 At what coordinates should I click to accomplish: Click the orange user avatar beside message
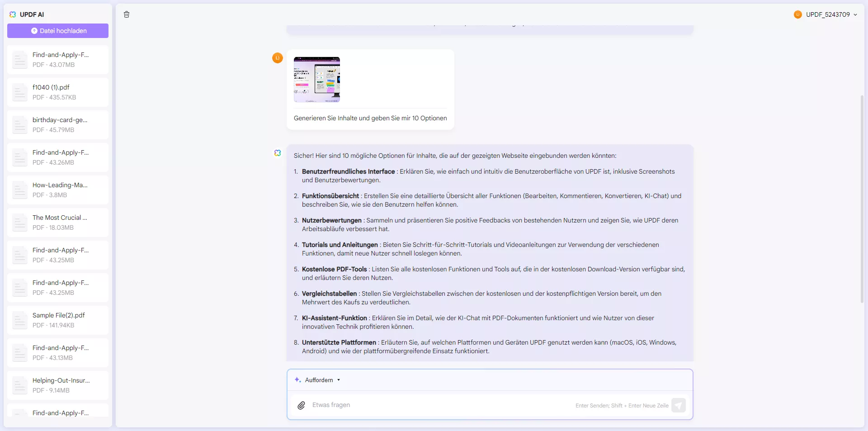coord(278,58)
